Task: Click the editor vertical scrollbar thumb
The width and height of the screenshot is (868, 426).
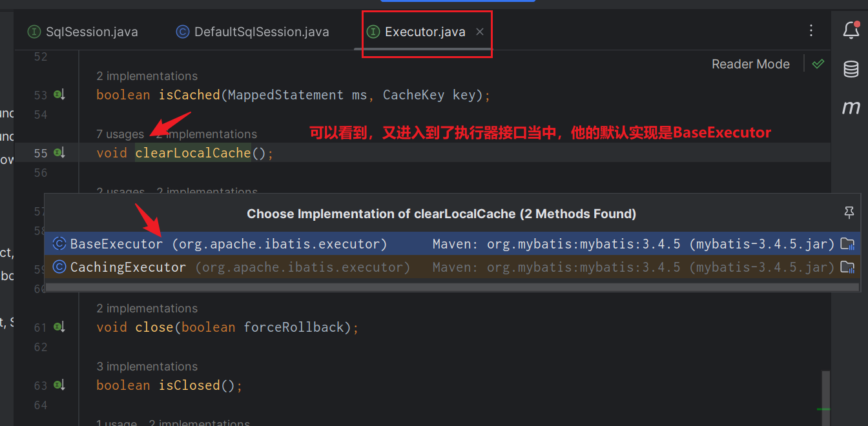Action: coord(825,398)
